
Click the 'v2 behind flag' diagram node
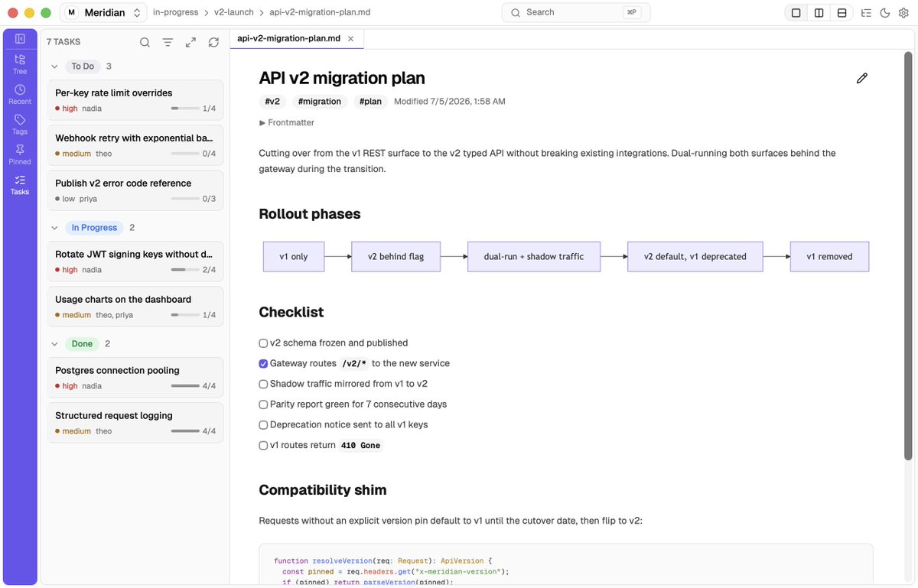[396, 257]
